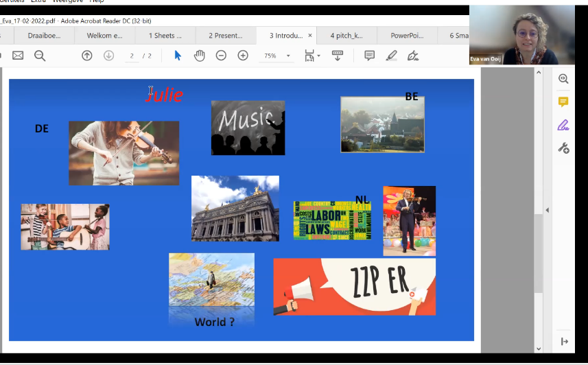Image resolution: width=588 pixels, height=365 pixels.
Task: Click the BE label on slide
Action: [412, 97]
